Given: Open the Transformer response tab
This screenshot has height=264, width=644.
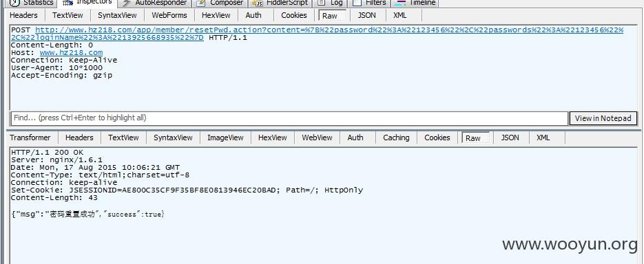Looking at the screenshot, I should (x=30, y=137).
